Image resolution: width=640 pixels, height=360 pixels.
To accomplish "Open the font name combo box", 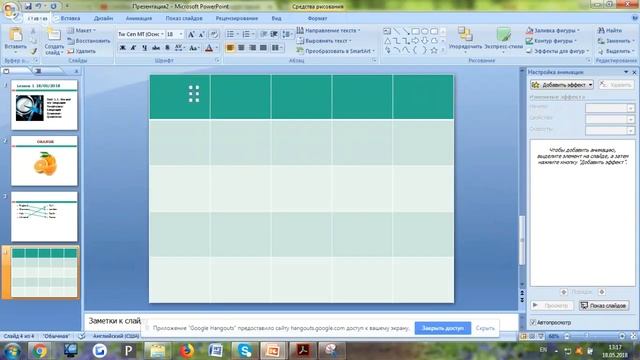I will click(x=141, y=34).
